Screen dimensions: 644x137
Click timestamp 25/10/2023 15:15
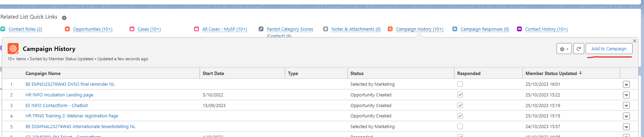[x=543, y=116]
